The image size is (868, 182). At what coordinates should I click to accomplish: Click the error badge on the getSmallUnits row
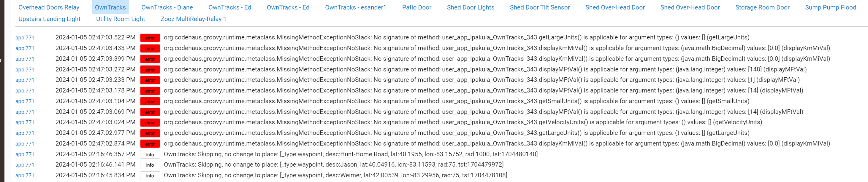(x=150, y=101)
